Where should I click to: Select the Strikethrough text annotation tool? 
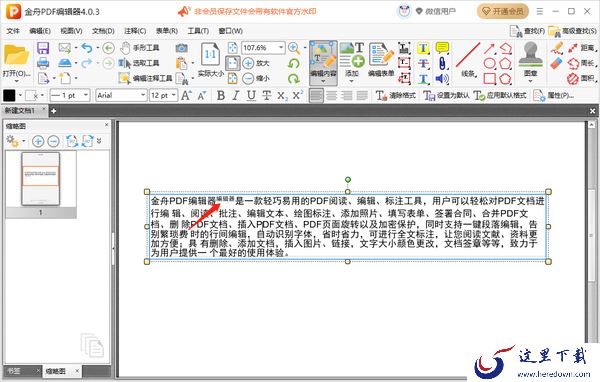[x=423, y=63]
